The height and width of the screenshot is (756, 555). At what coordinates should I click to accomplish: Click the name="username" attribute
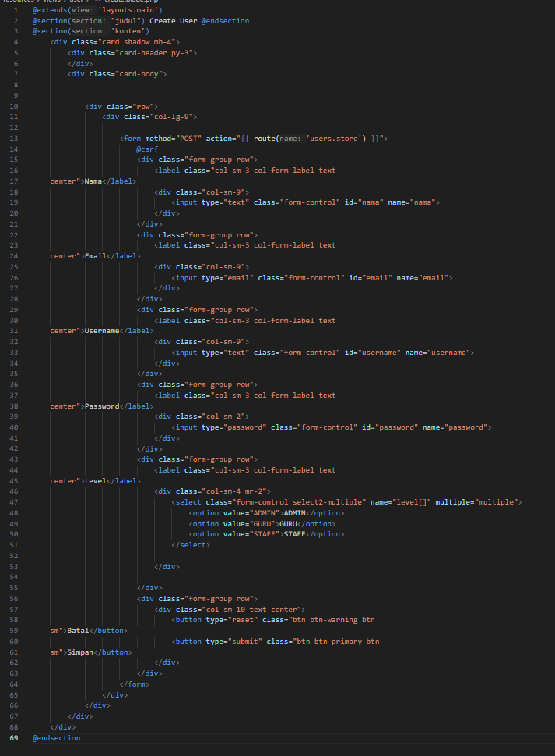point(439,353)
